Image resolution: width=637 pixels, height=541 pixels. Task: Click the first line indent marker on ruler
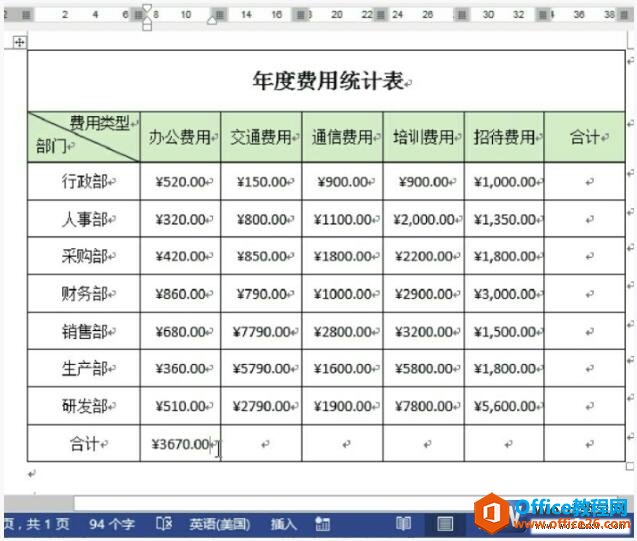click(147, 8)
